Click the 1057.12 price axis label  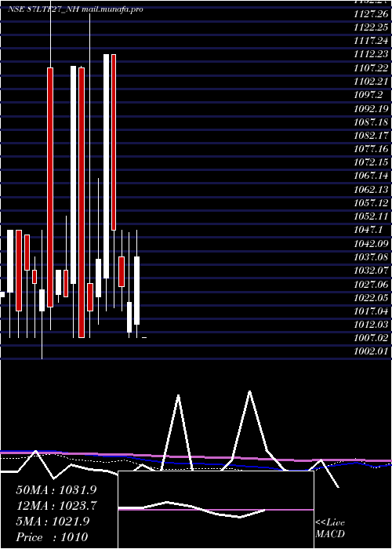[x=371, y=203]
